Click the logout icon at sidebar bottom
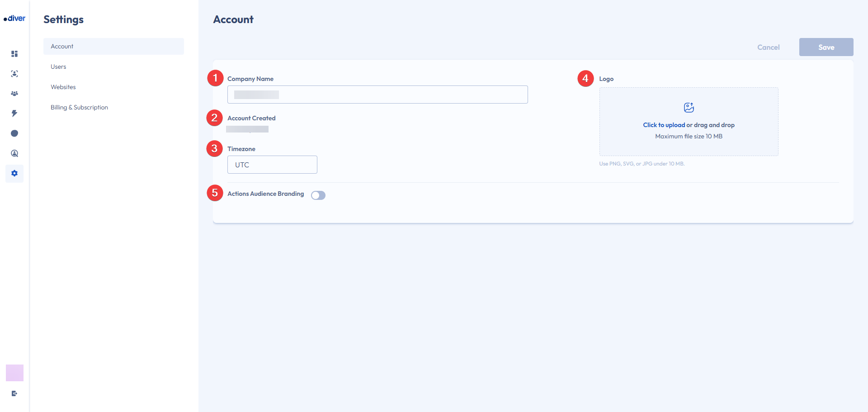This screenshot has height=412, width=868. point(14,393)
